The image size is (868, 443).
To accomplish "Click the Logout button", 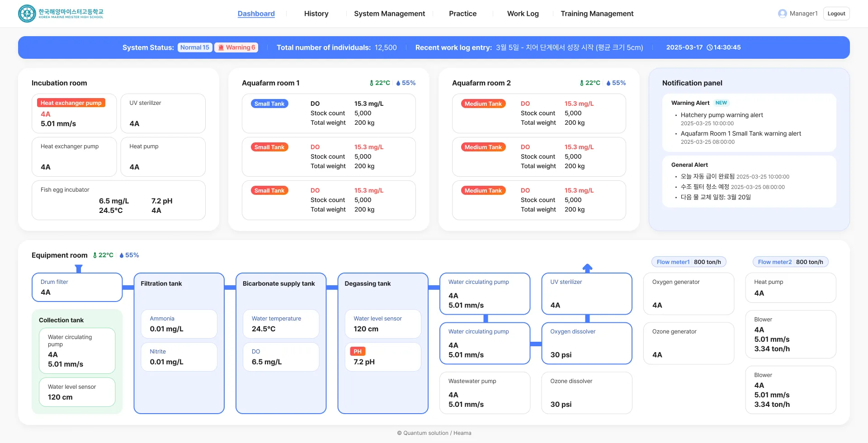I will pyautogui.click(x=836, y=14).
